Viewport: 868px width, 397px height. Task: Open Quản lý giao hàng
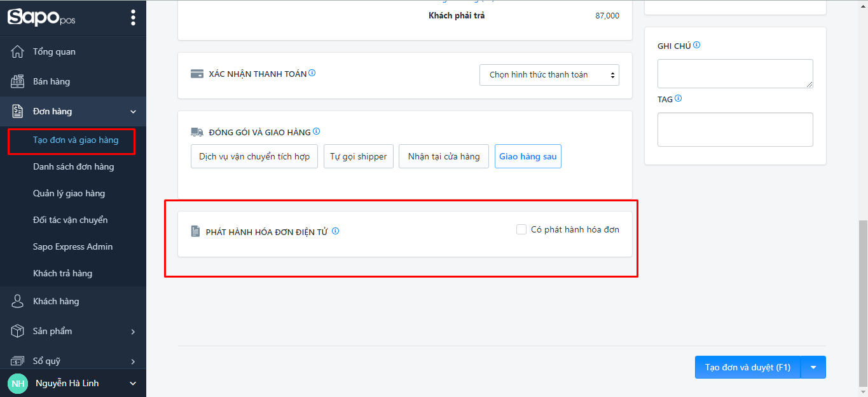point(69,193)
